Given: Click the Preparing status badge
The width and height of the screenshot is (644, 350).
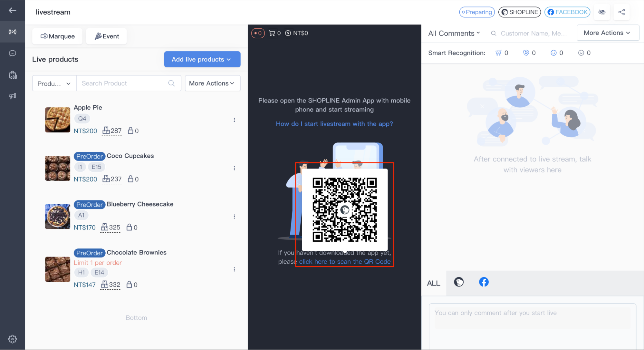Looking at the screenshot, I should [x=477, y=12].
